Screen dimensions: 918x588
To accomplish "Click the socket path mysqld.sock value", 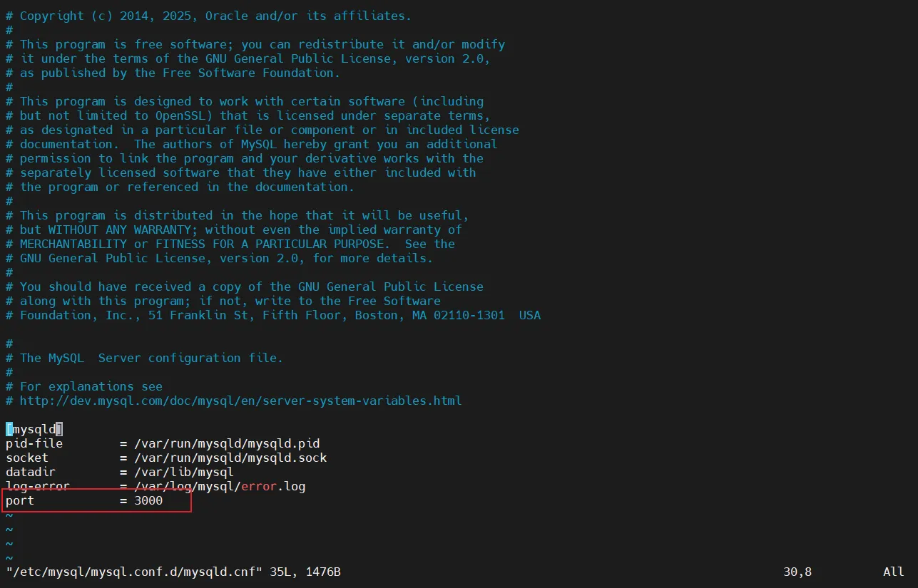I will (230, 458).
